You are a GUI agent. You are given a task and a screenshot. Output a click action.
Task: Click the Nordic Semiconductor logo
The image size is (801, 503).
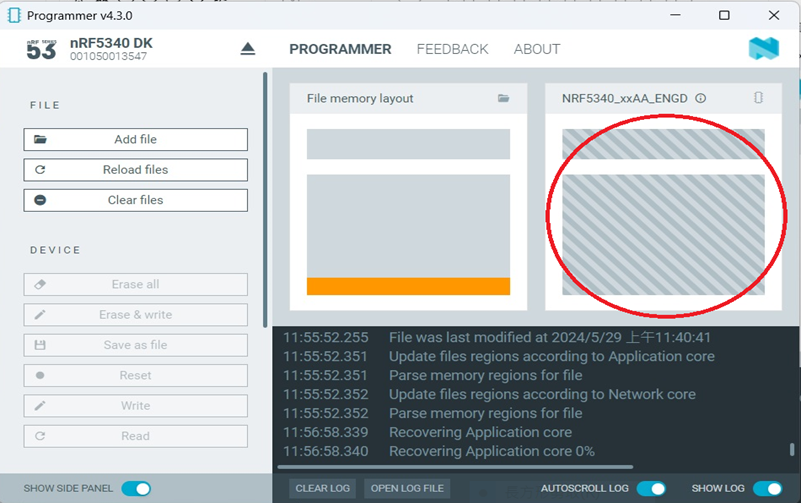click(x=764, y=49)
